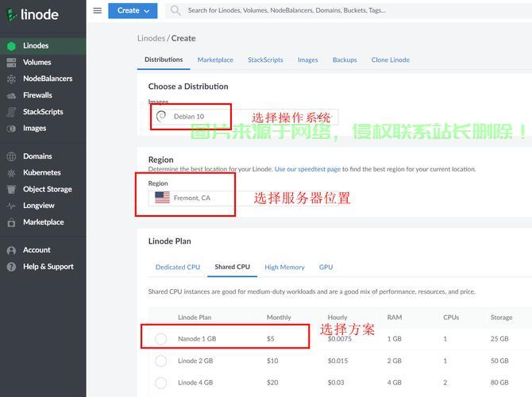Click the $0.015 hourly price cell
The height and width of the screenshot is (397, 532).
click(x=337, y=360)
